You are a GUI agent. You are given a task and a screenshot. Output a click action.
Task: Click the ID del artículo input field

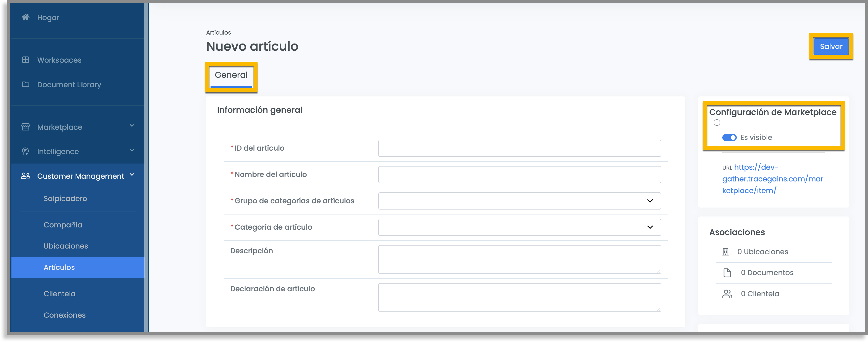(x=519, y=148)
